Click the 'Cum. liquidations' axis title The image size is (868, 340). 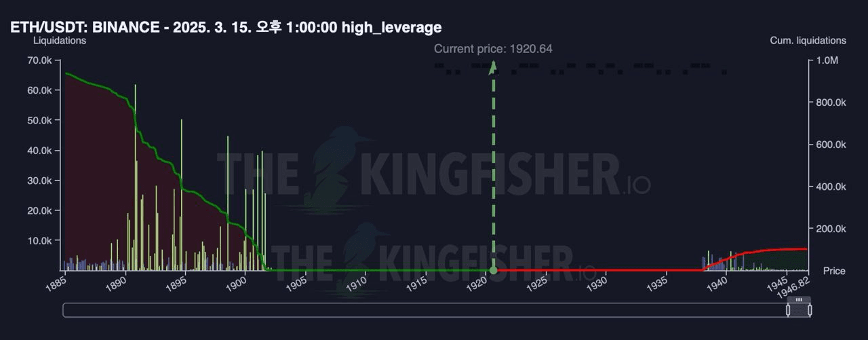pyautogui.click(x=808, y=41)
